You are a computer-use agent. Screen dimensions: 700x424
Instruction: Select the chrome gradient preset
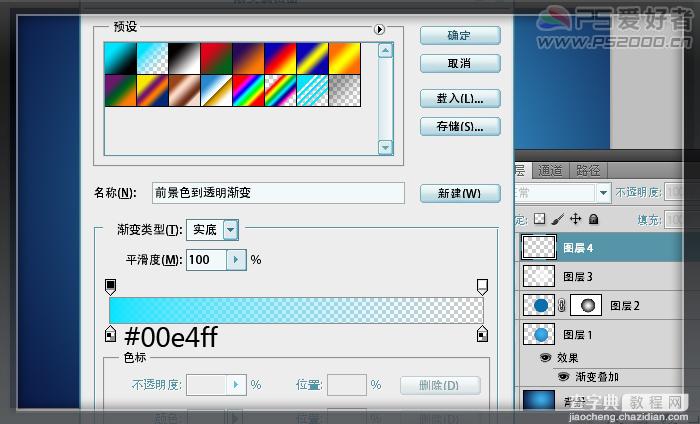(x=217, y=91)
